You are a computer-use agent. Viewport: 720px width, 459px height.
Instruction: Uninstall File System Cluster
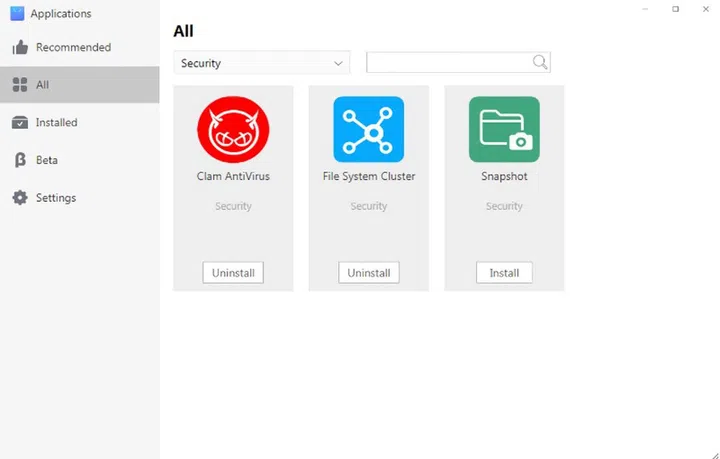coord(368,273)
